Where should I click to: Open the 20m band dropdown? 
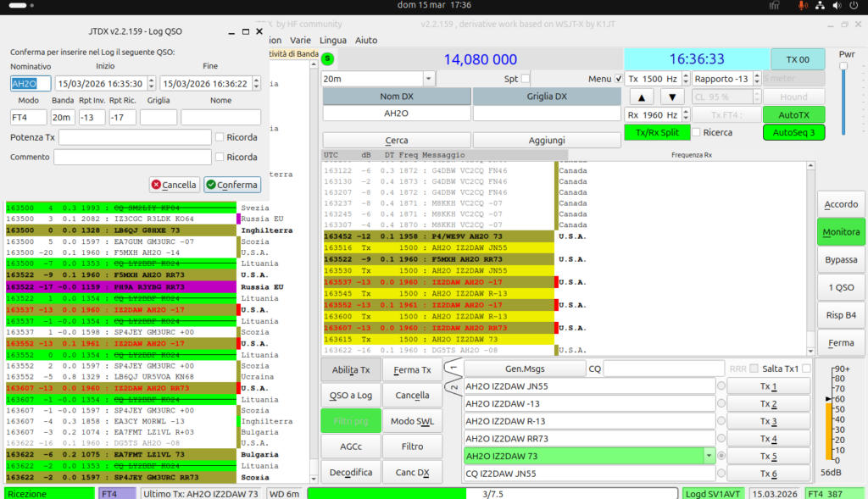point(378,79)
